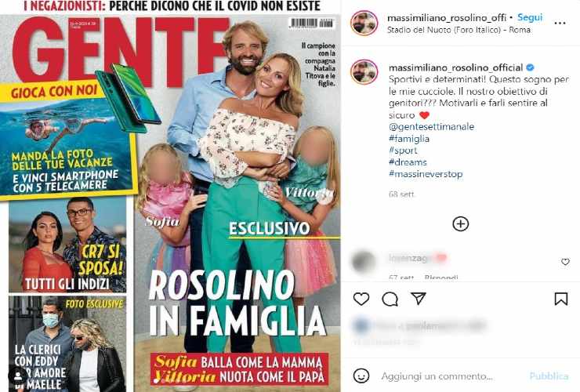Screen dimensions: 580x392
Task: Like the lorenzag comment with small heart
Action: (565, 262)
